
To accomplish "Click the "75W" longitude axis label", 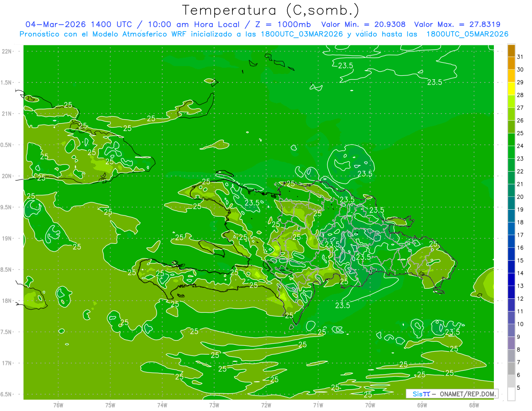I will pos(110,405).
